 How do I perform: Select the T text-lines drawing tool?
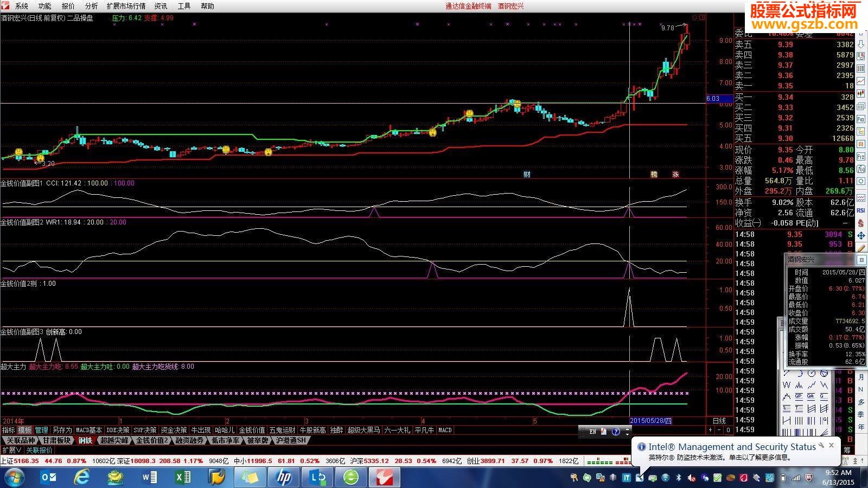tap(799, 408)
